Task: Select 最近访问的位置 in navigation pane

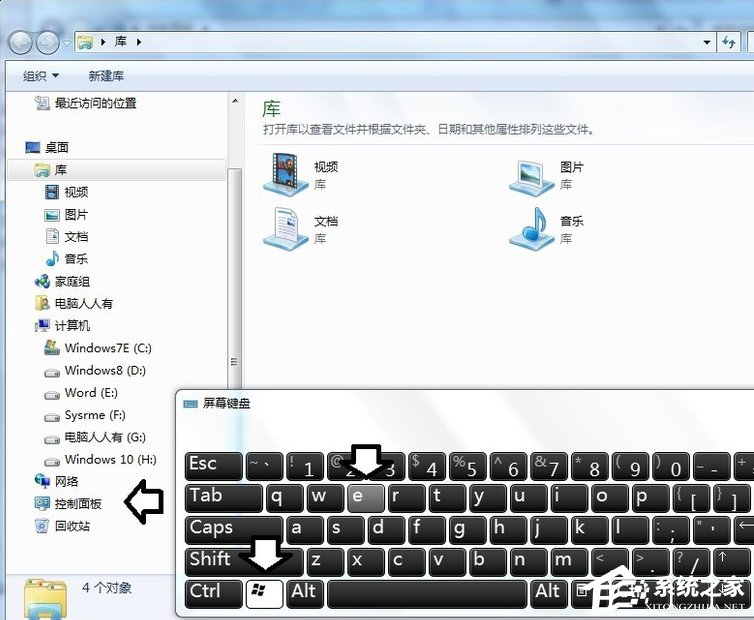Action: tap(86, 103)
